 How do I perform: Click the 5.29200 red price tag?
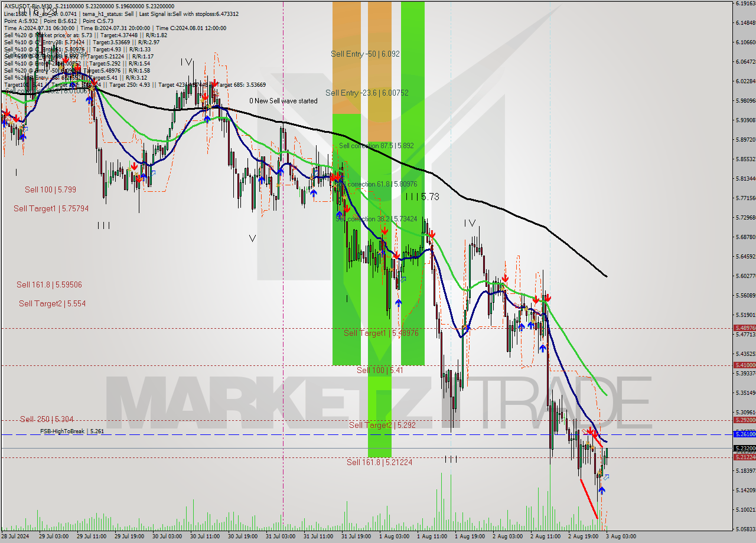click(744, 420)
